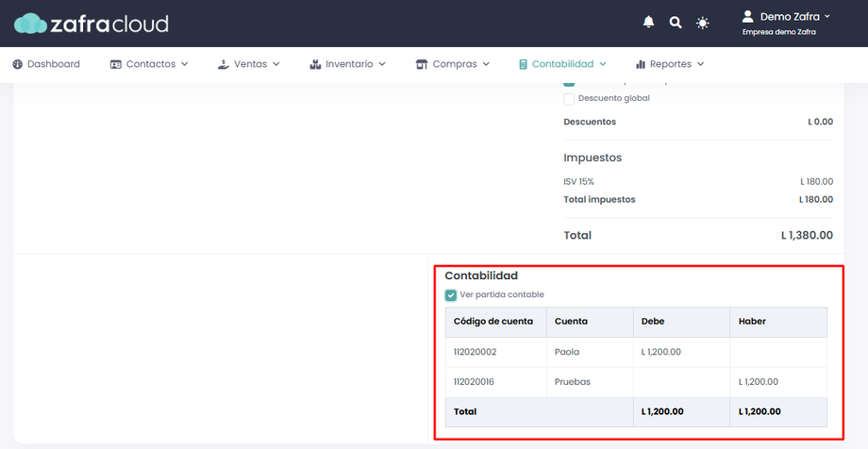Click the Ventas hand icon

tap(223, 64)
